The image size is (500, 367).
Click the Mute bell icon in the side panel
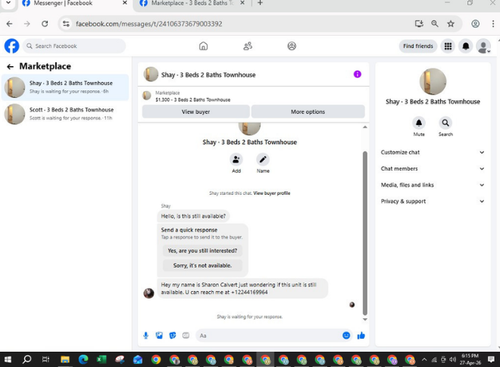pos(419,123)
